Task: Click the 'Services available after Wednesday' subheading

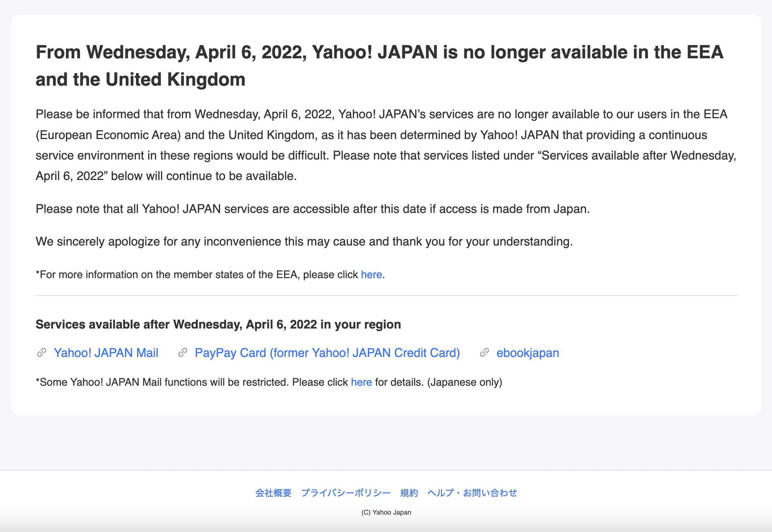Action: point(218,324)
